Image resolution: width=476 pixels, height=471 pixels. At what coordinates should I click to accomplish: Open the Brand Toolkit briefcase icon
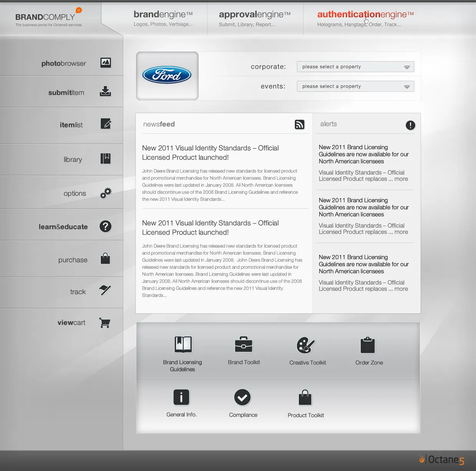pos(244,345)
